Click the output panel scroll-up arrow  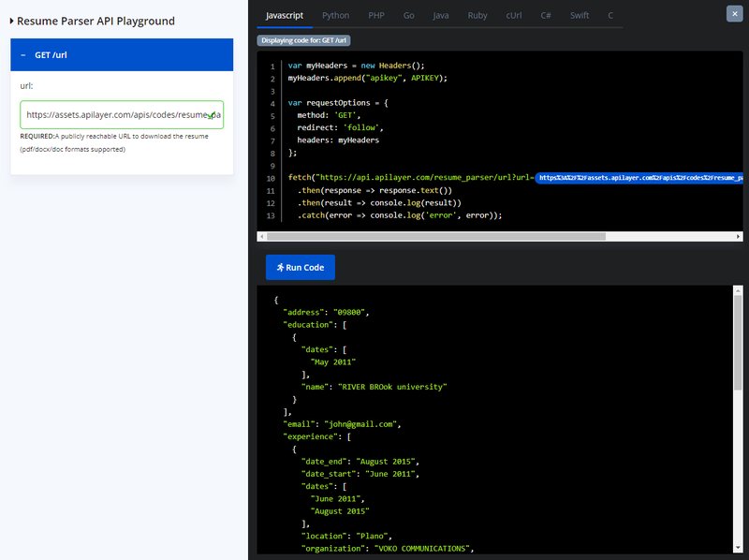click(738, 291)
